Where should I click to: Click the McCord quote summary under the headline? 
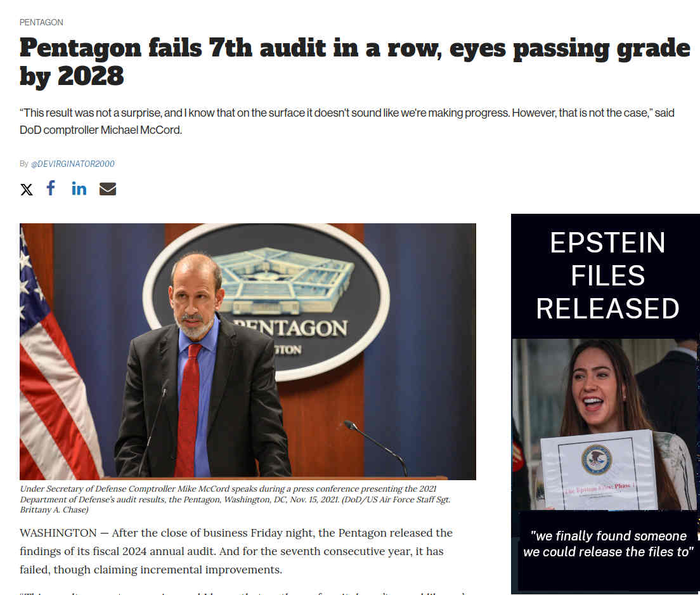coord(347,122)
